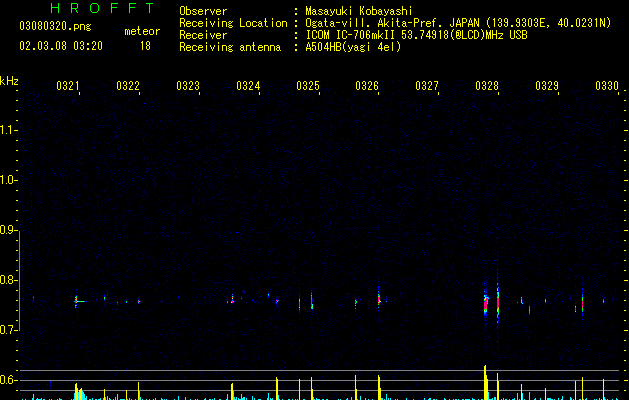
Task: Click the meteor count value 18
Action: (145, 46)
